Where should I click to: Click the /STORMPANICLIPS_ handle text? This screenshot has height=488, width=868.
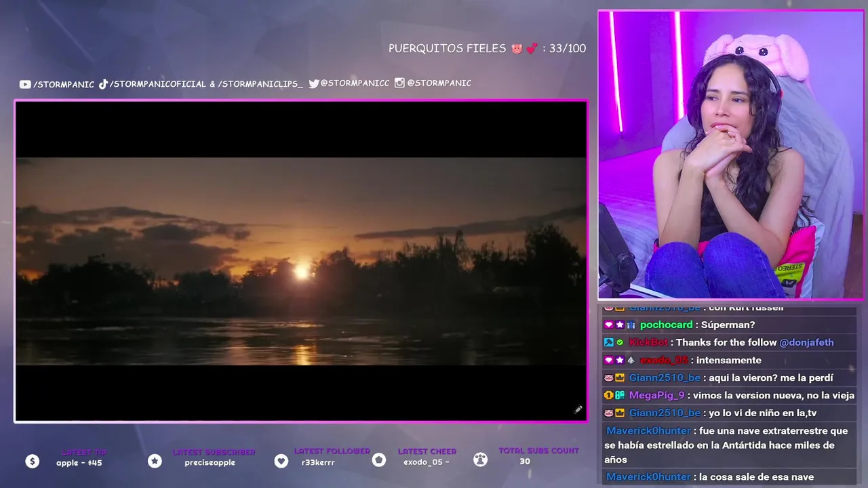click(260, 84)
